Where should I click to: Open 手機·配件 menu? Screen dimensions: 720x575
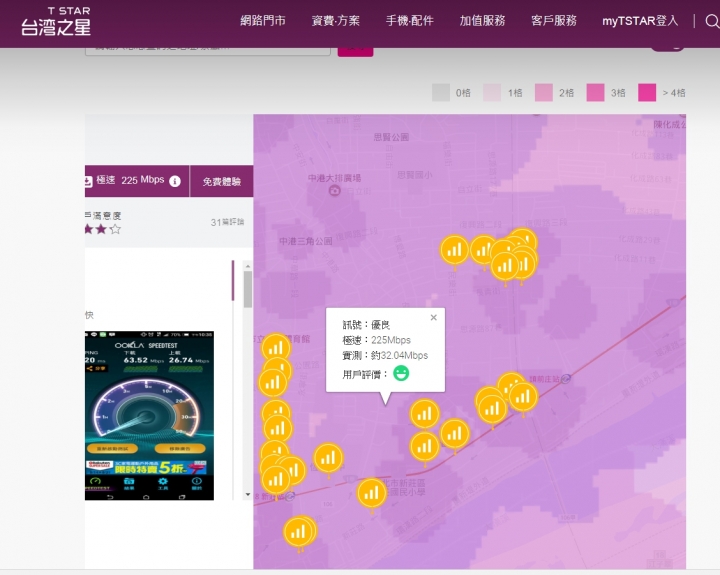point(410,21)
